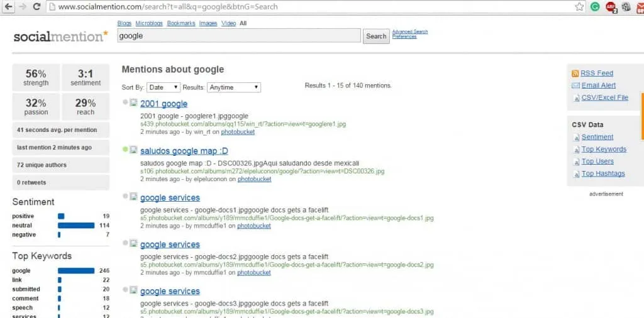Click gray sentiment dot for 2001 google
The width and height of the screenshot is (644, 318).
click(x=125, y=102)
